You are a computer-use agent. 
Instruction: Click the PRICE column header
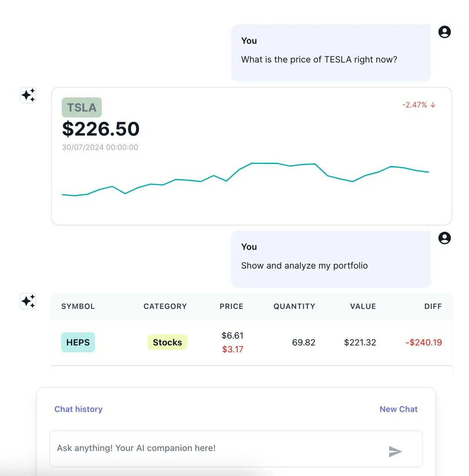click(x=231, y=306)
